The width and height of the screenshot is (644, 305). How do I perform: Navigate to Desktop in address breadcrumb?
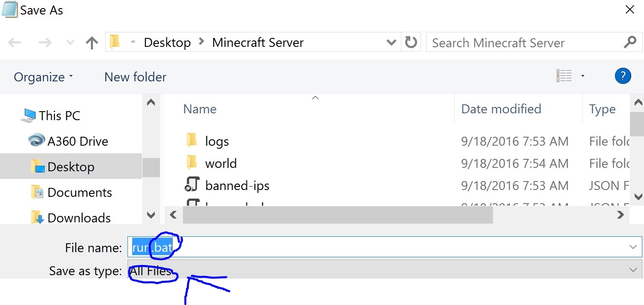167,43
